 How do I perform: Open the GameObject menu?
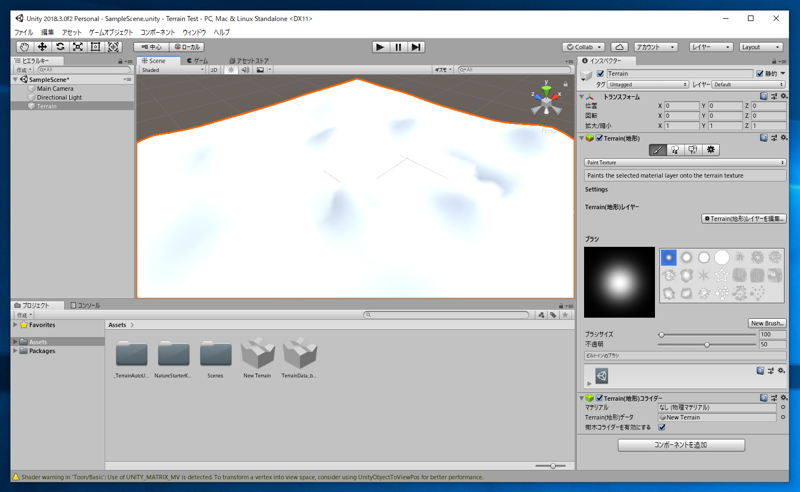pos(111,32)
